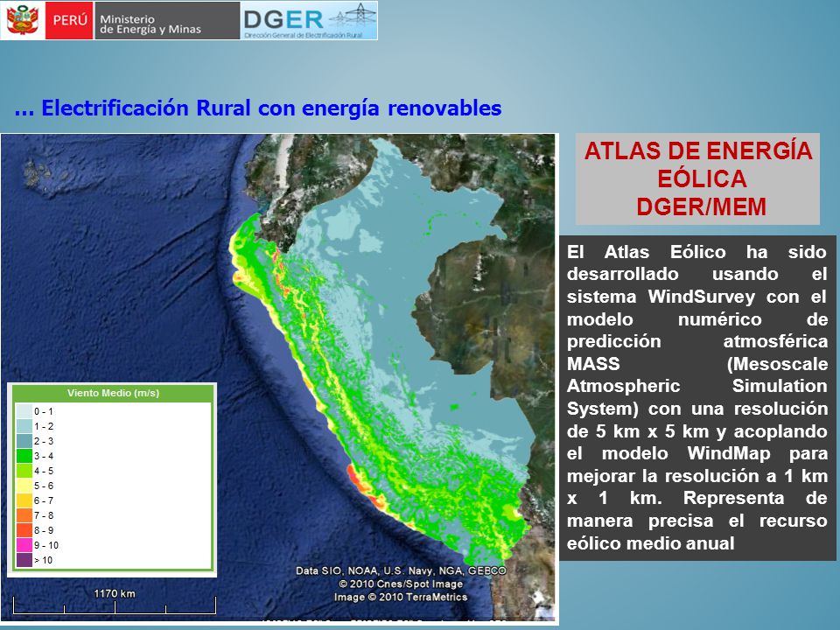Click the 5 - 6 pale yellow swatch
840x630 pixels.
(24, 486)
